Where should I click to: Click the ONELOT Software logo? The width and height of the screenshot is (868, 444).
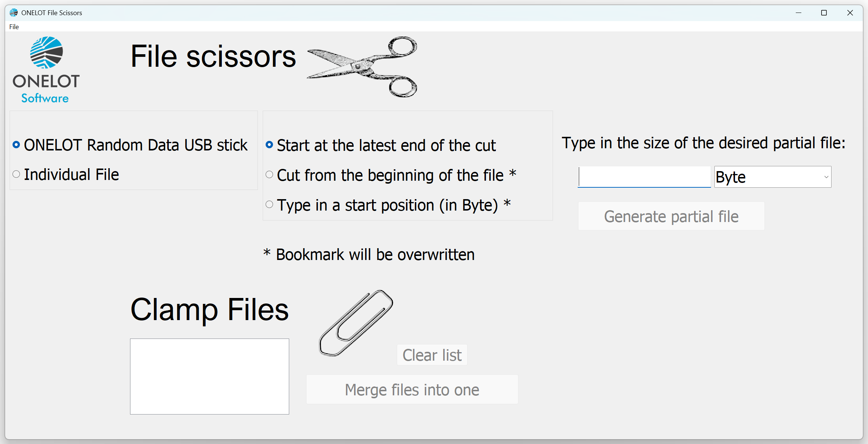pyautogui.click(x=46, y=70)
